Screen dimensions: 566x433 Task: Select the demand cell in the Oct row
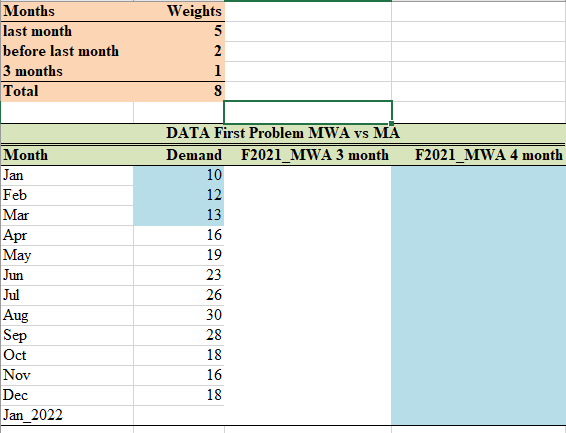click(179, 355)
